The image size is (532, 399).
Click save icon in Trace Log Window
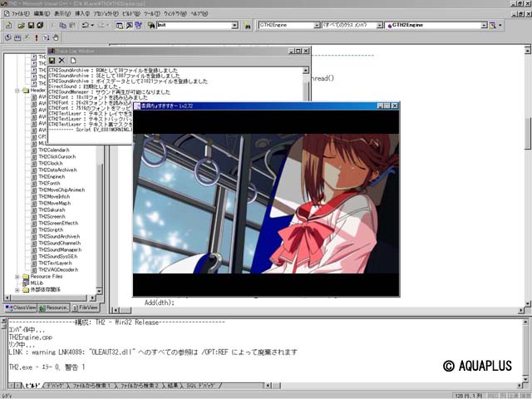click(x=52, y=61)
